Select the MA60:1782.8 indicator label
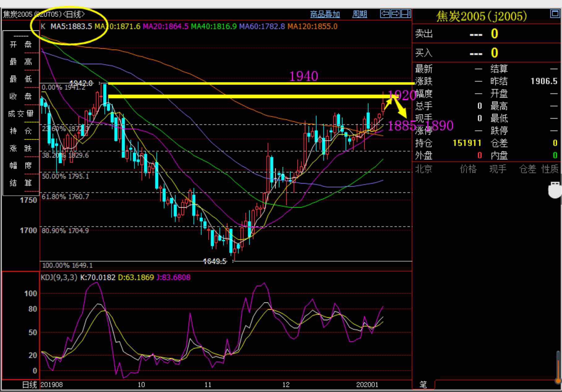Viewport: 562px width, 392px height. point(262,26)
